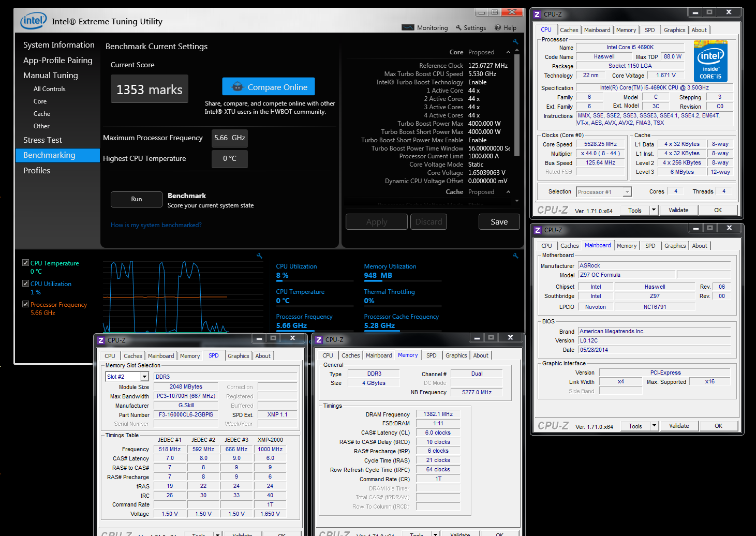Image resolution: width=756 pixels, height=536 pixels.
Task: Click Part Number F3-16000CL6-2GBPIS field
Action: tap(186, 414)
